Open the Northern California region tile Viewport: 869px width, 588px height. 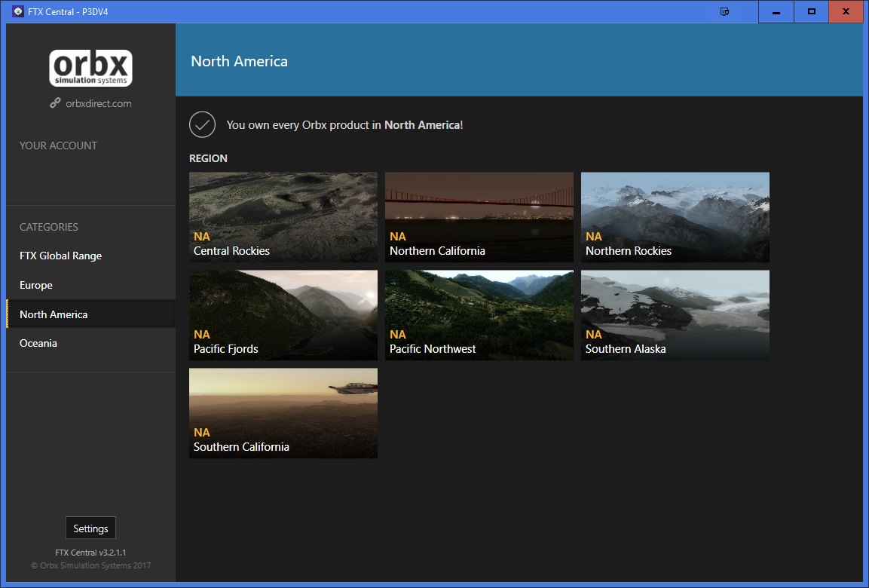pyautogui.click(x=479, y=216)
